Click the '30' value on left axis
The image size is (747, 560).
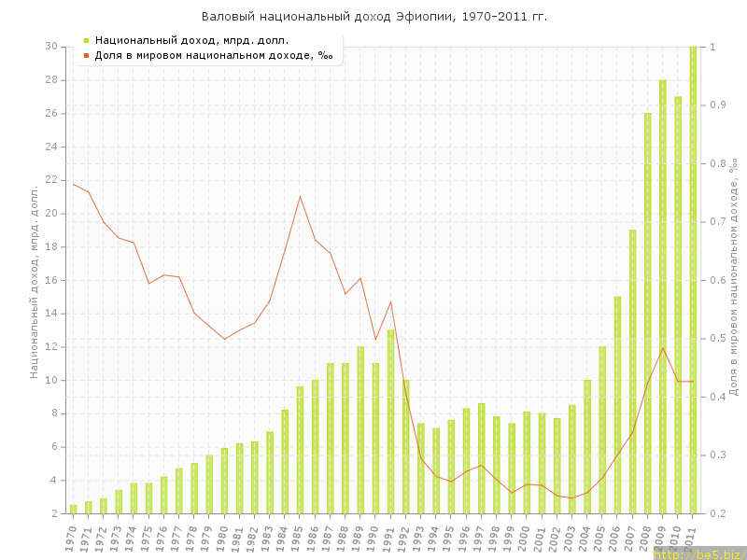coord(50,47)
